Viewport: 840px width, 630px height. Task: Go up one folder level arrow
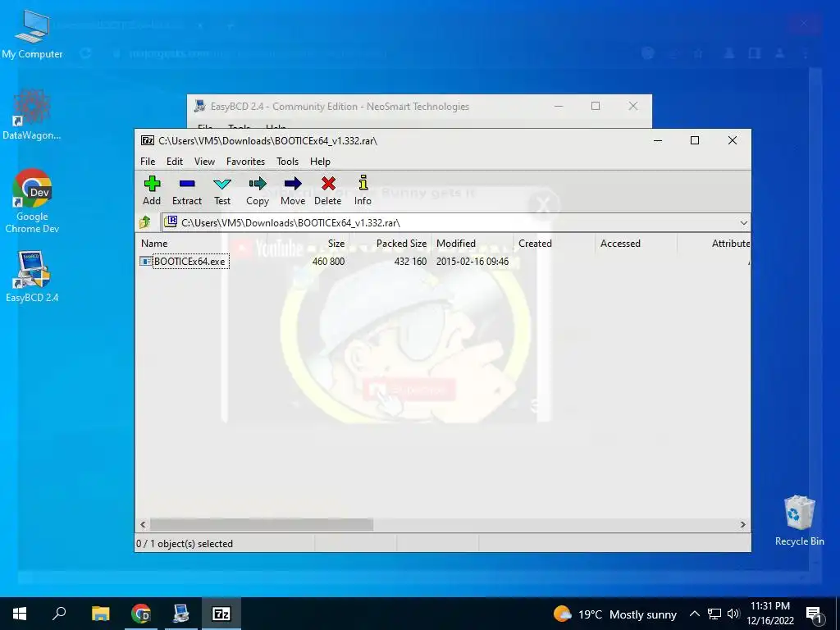tap(145, 221)
